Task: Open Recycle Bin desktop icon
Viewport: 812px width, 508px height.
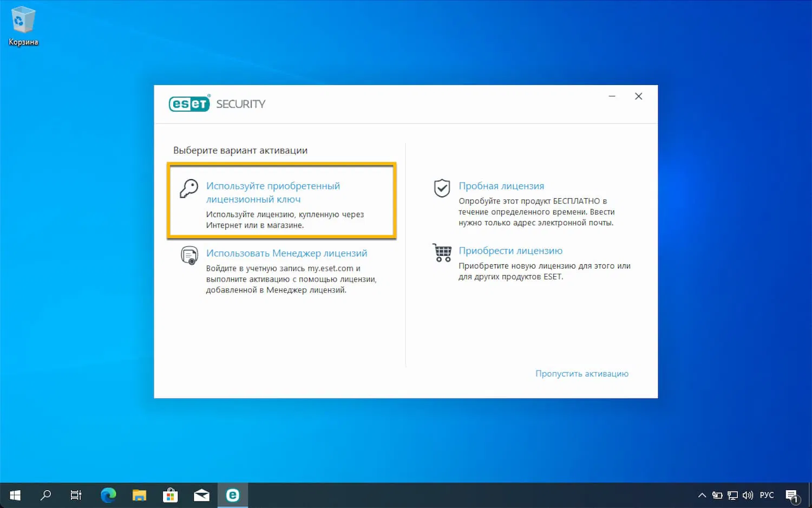Action: tap(23, 25)
